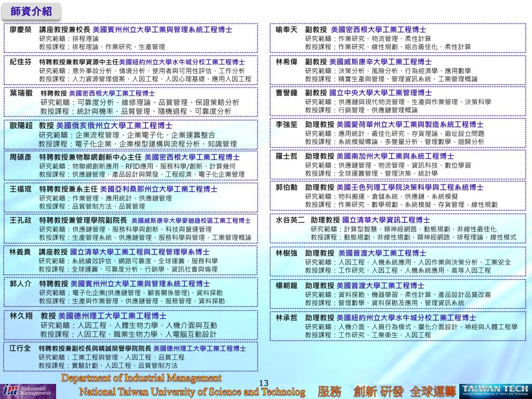Click the name 林久翔
The width and height of the screenshot is (532, 399).
pyautogui.click(x=21, y=316)
